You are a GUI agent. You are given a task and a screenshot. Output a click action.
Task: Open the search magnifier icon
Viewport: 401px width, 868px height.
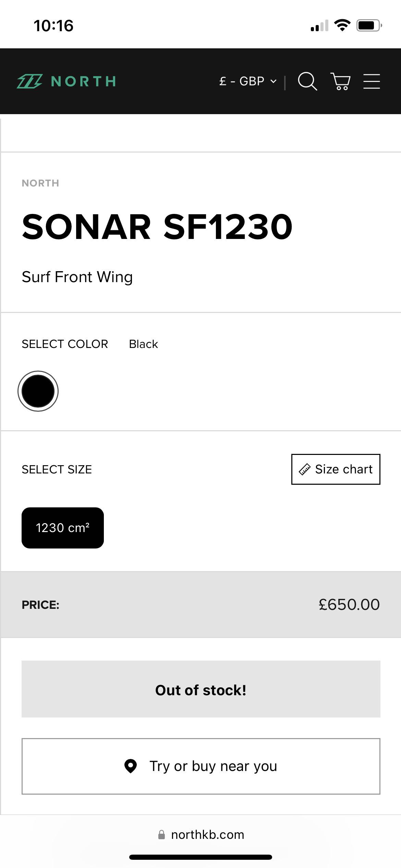click(x=307, y=81)
